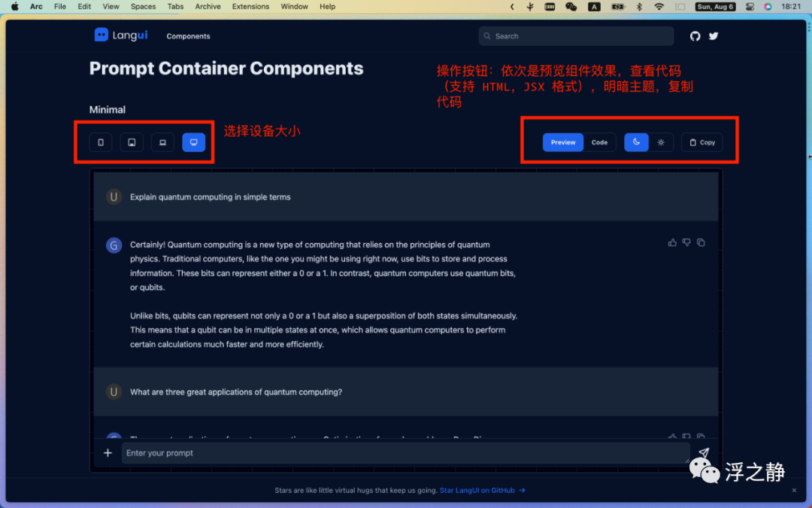Select the laptop preview size
This screenshot has width=812, height=508.
[x=162, y=142]
